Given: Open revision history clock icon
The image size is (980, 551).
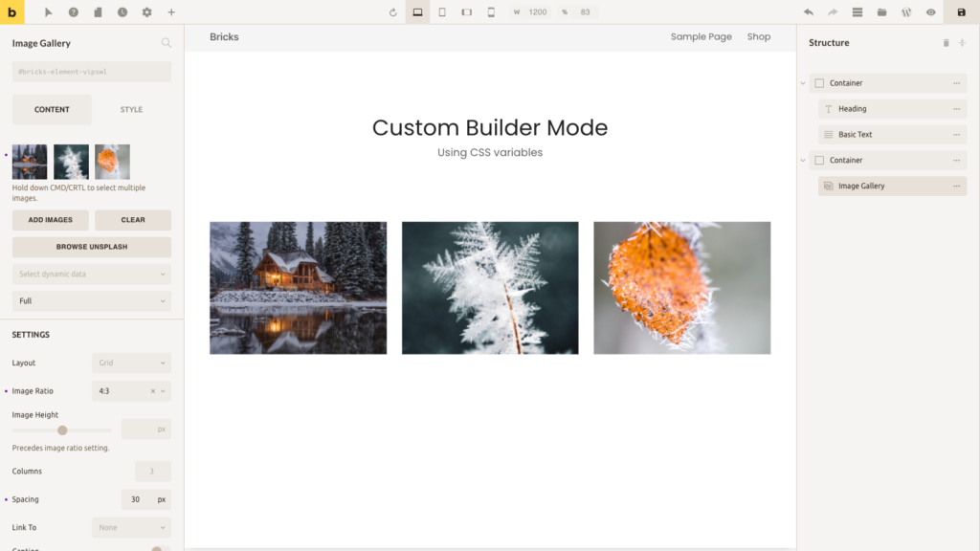Looking at the screenshot, I should point(122,12).
